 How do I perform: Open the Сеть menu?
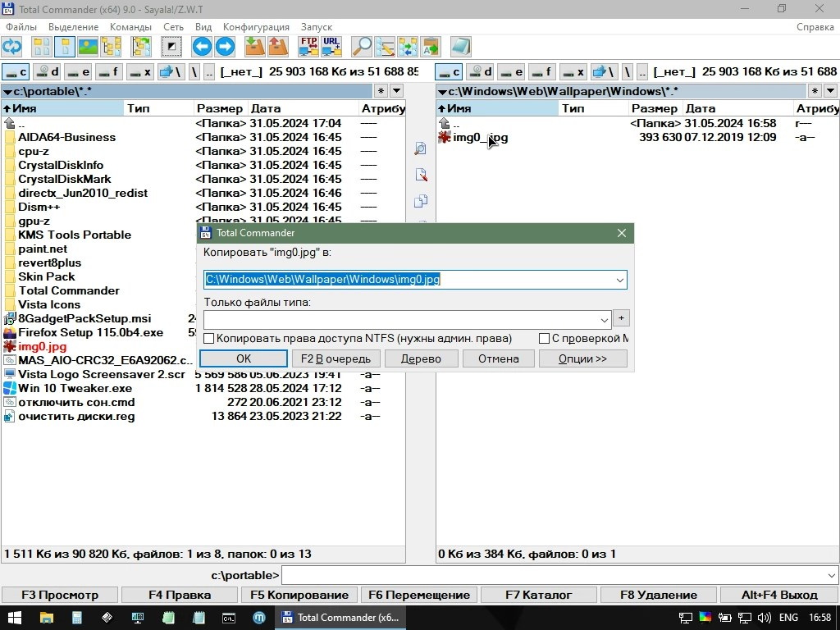[174, 27]
